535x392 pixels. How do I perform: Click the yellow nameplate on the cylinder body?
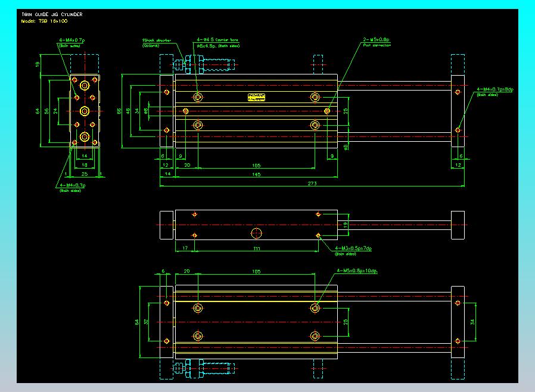[257, 97]
